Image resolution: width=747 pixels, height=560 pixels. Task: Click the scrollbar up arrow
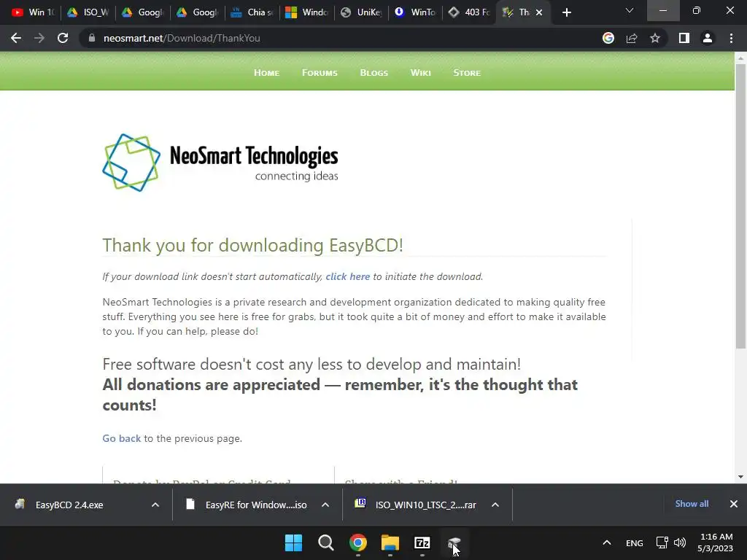740,58
